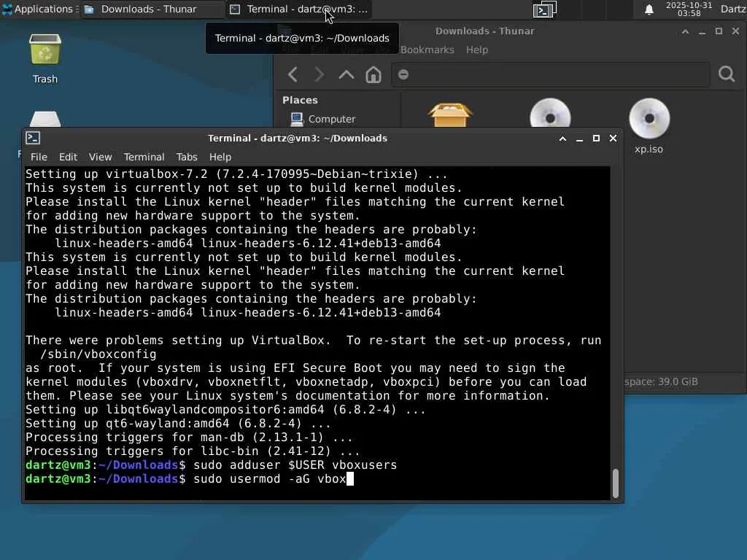Image resolution: width=747 pixels, height=560 pixels.
Task: Click the Thunar window shade up-arrow button
Action: tap(685, 31)
